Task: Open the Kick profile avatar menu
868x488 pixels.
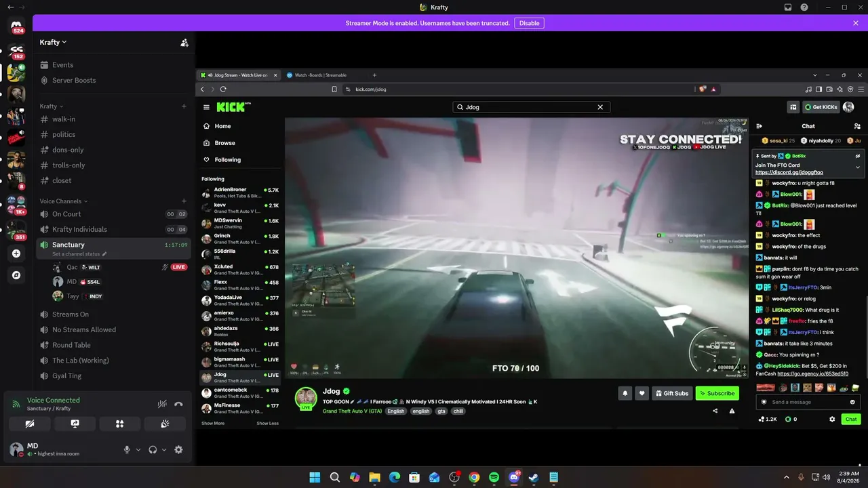Action: [x=848, y=107]
